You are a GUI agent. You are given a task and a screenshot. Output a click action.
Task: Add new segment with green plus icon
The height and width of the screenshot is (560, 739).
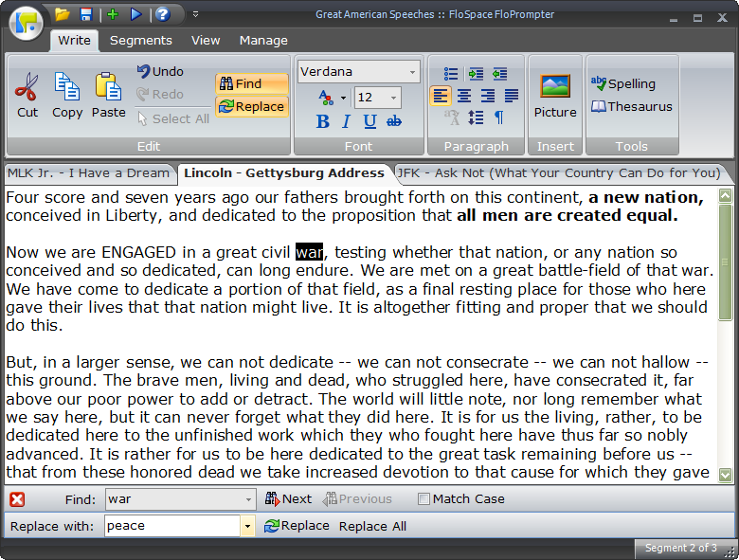click(x=113, y=14)
